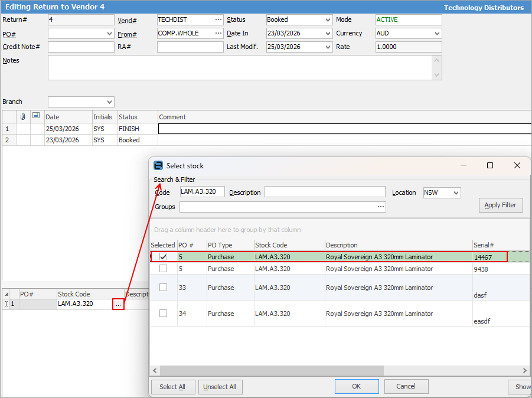Click the Select All button
Screen dimensions: 532x398
172,387
